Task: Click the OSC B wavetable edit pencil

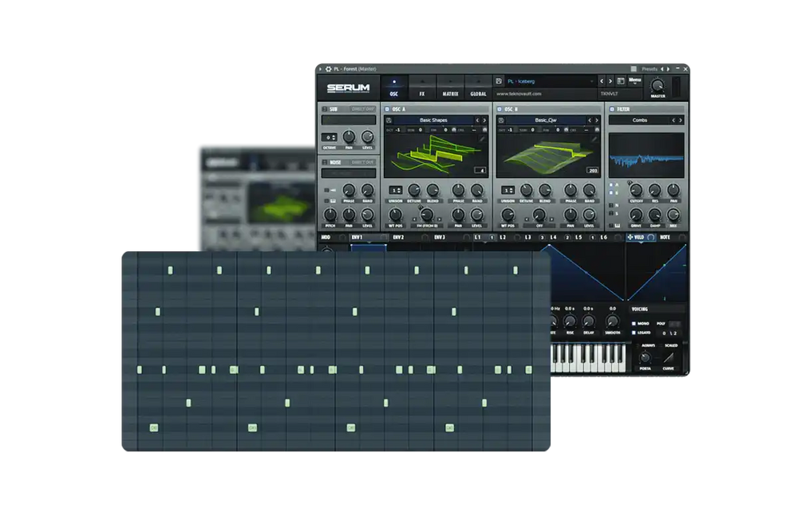Action: click(x=594, y=139)
